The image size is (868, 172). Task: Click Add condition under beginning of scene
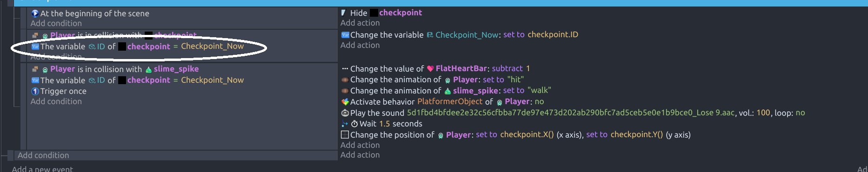56,23
